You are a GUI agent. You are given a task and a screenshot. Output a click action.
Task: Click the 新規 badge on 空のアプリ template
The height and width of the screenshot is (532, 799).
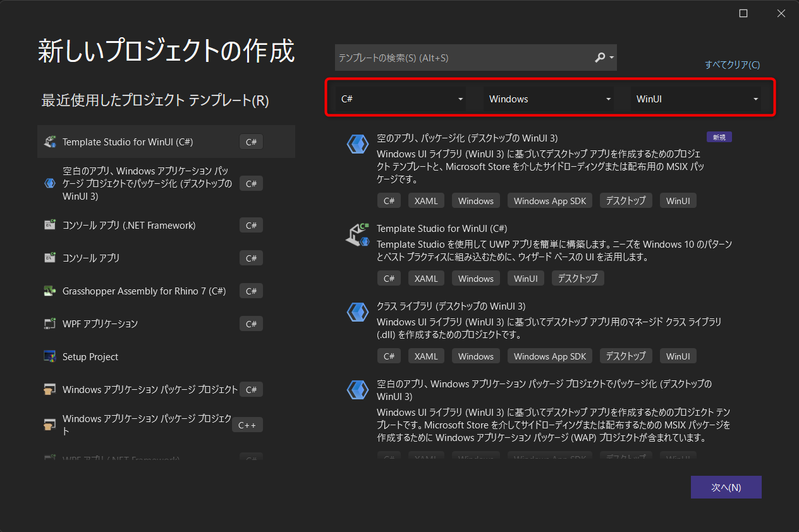point(719,137)
